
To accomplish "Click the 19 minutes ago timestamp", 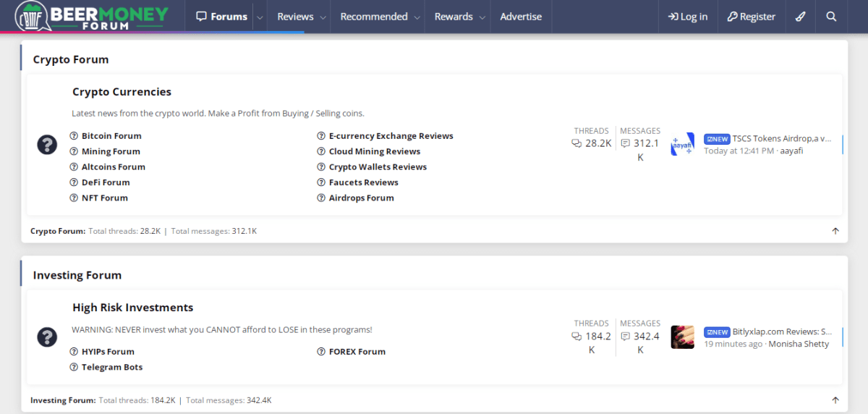I will pos(733,344).
